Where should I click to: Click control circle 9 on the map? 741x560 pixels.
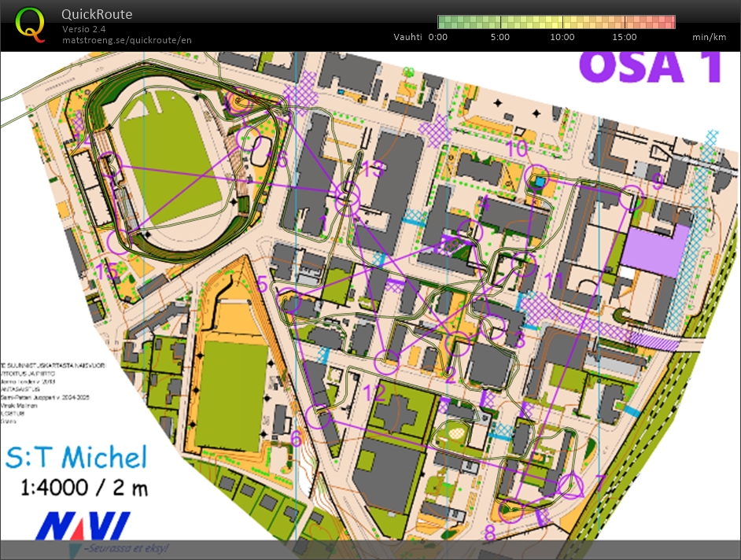click(630, 200)
